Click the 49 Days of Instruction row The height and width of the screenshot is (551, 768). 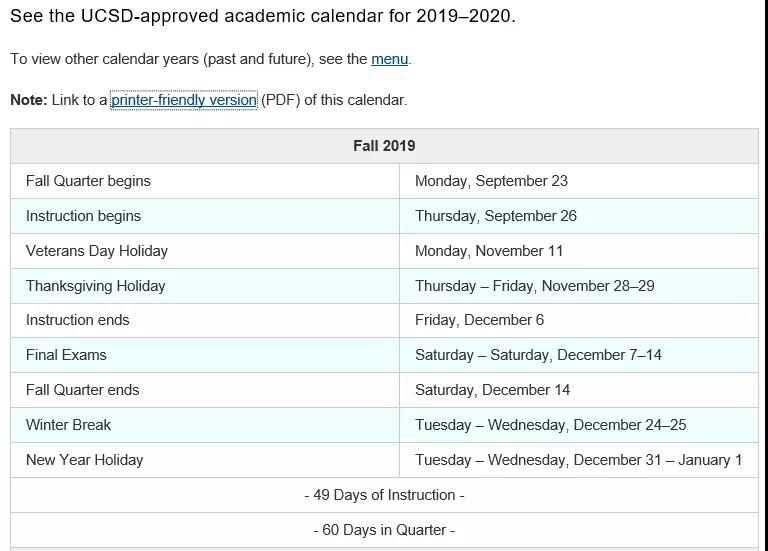384,495
